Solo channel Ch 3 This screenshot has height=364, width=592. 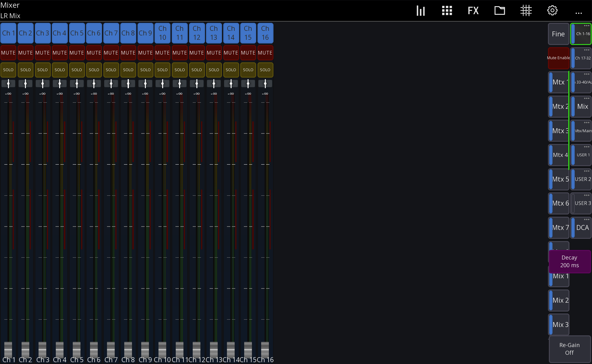tap(43, 70)
